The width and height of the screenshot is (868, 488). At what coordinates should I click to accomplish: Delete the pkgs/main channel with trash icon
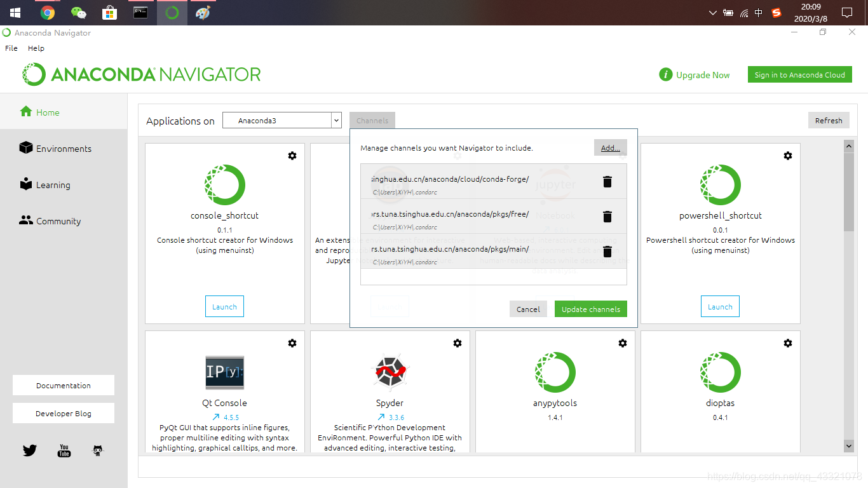(607, 252)
